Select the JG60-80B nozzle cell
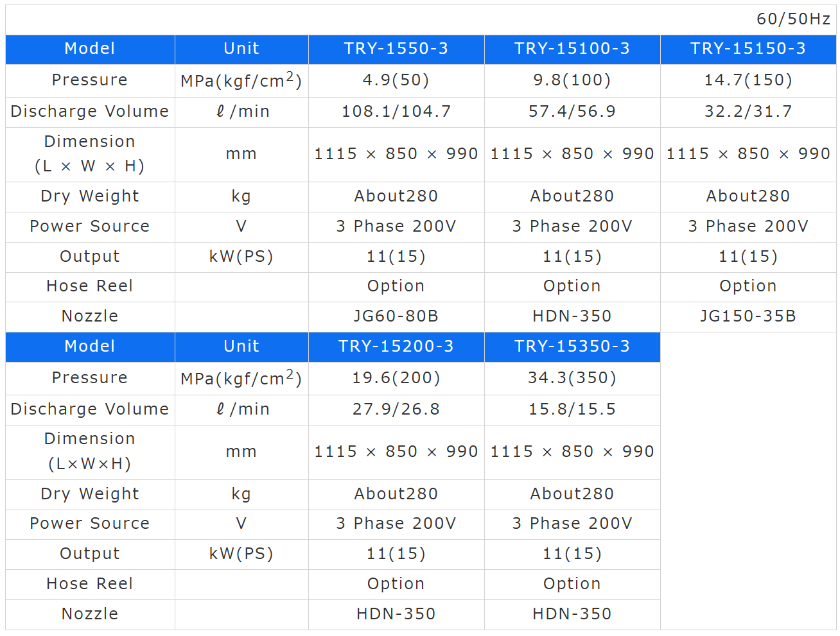This screenshot has width=840, height=636. point(396,316)
